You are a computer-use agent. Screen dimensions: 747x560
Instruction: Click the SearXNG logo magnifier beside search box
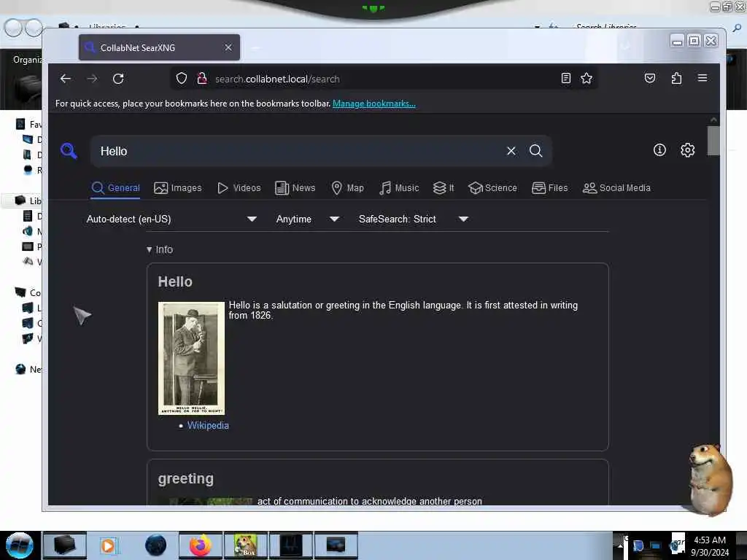pos(69,151)
